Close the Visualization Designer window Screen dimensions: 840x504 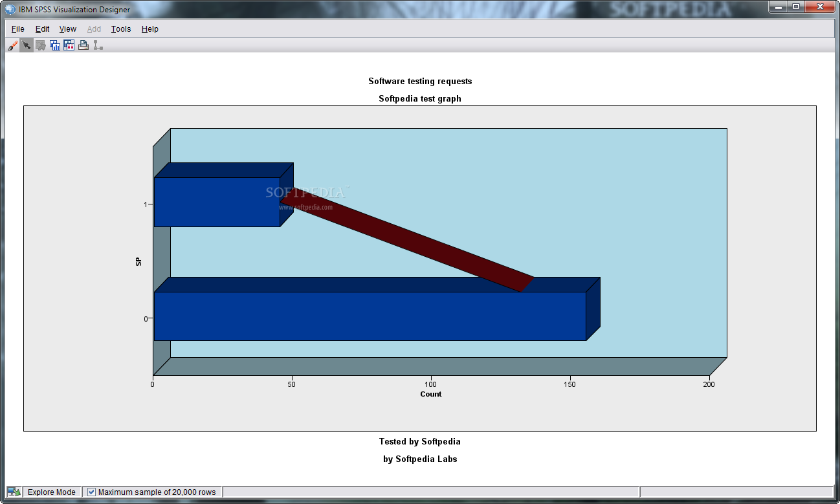point(820,7)
